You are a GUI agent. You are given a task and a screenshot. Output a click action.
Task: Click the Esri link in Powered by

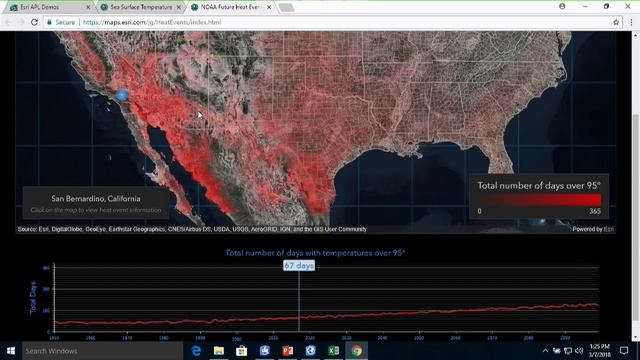click(609, 229)
